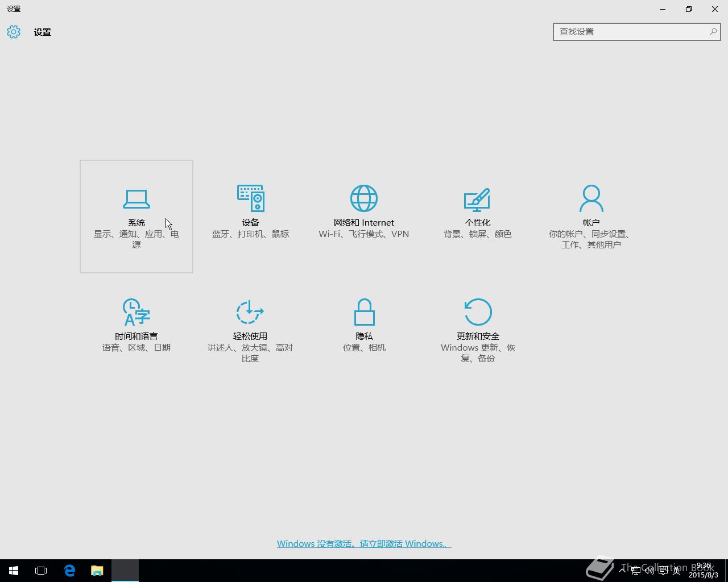Open 时间和语言 (Time & language) settings
The image size is (728, 582).
(x=136, y=330)
